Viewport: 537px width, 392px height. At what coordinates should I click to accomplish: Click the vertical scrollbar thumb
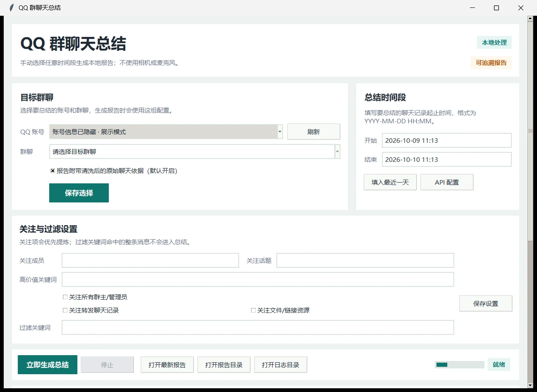530,130
